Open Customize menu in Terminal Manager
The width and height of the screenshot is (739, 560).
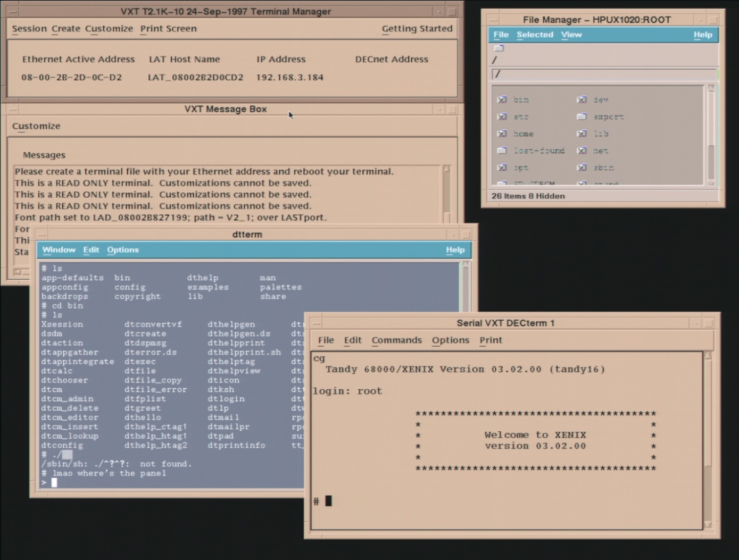pos(109,29)
